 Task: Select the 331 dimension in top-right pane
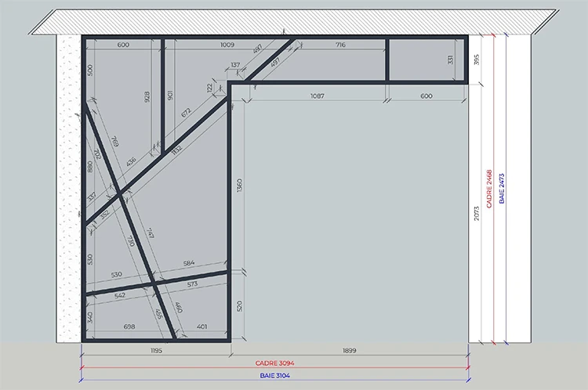pos(451,60)
